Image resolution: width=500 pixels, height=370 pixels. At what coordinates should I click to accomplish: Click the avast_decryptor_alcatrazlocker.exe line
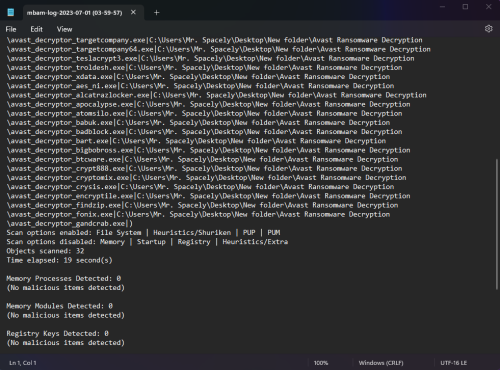(x=217, y=95)
